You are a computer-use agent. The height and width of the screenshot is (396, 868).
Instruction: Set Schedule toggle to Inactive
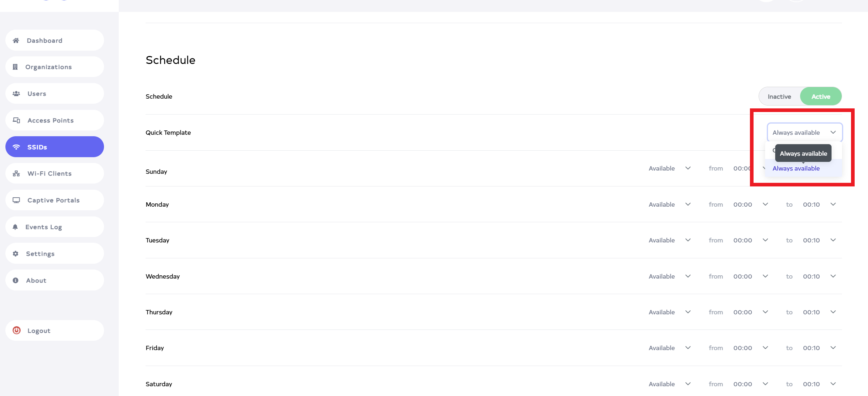click(779, 96)
